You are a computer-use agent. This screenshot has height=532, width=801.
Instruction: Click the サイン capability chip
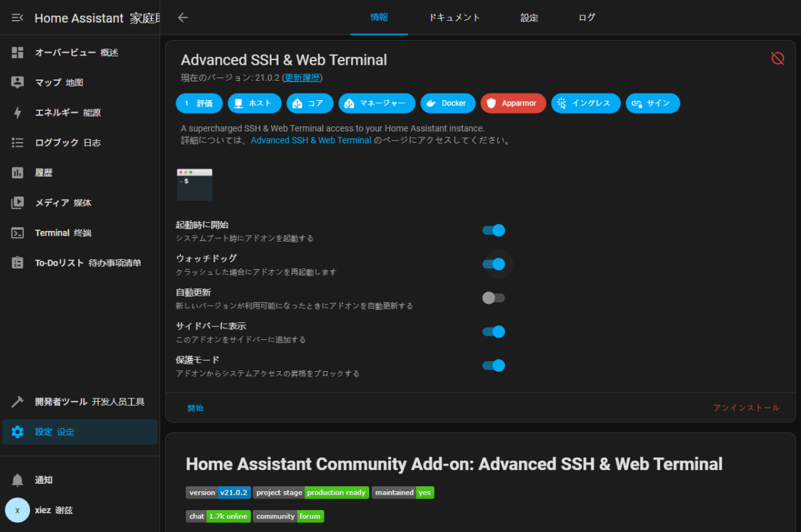(x=653, y=103)
